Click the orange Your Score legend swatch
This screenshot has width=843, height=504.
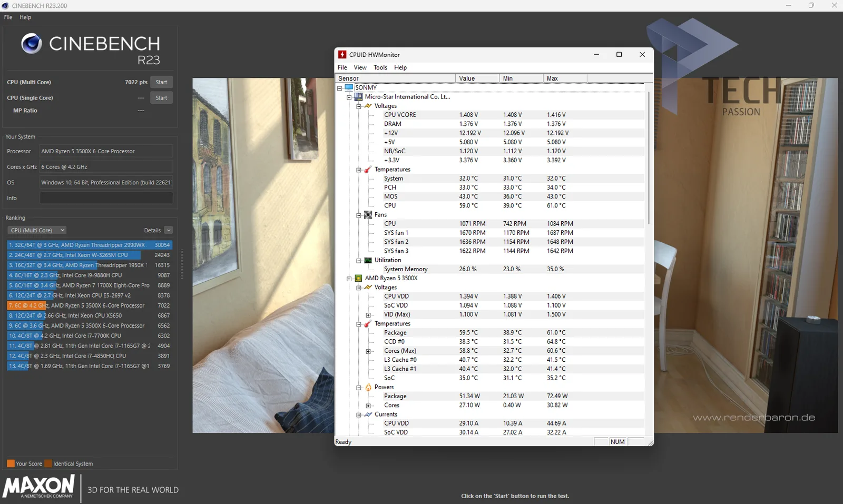(x=11, y=463)
